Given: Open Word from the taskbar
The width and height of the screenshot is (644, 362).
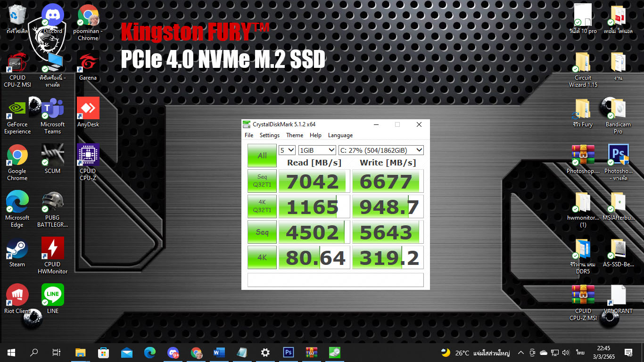Looking at the screenshot, I should 219,352.
